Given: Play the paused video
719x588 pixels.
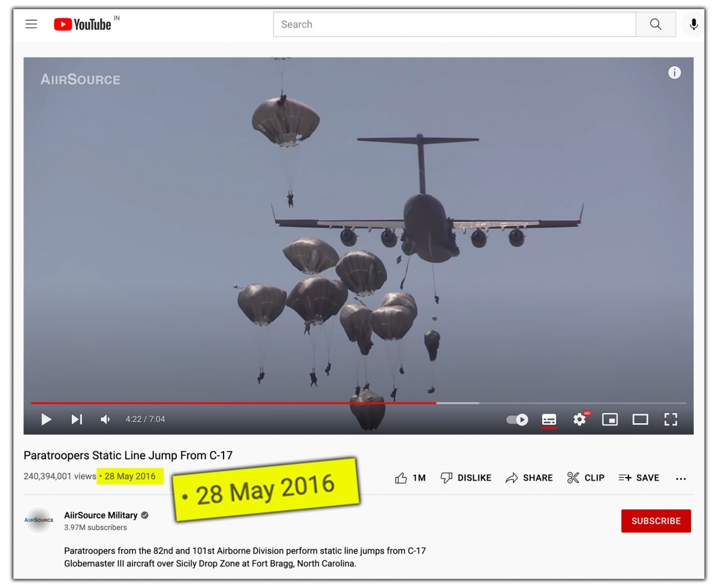Looking at the screenshot, I should [x=46, y=419].
